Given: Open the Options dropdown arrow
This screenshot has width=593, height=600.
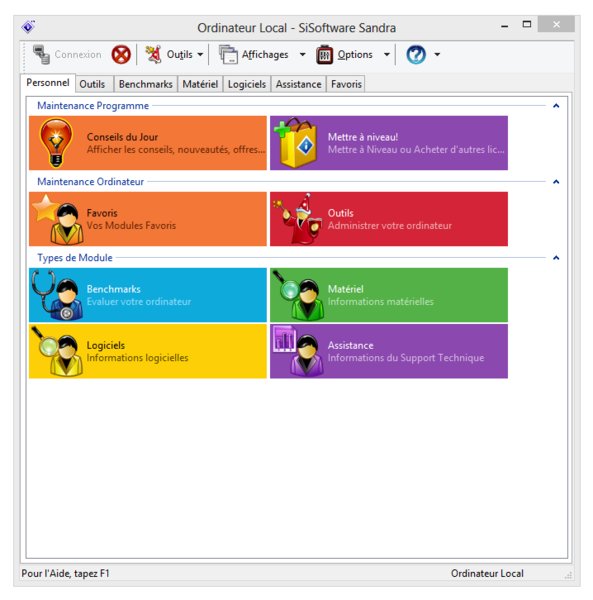Looking at the screenshot, I should pos(387,55).
